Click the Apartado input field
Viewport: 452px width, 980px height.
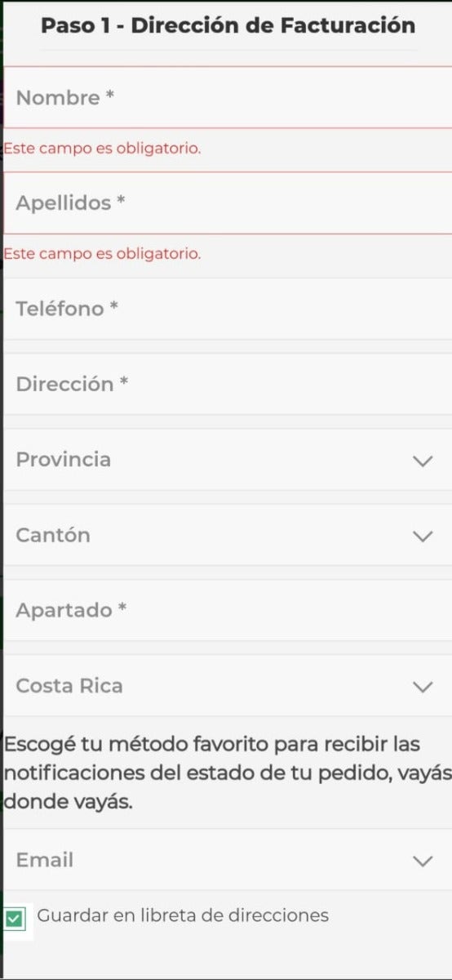(228, 610)
